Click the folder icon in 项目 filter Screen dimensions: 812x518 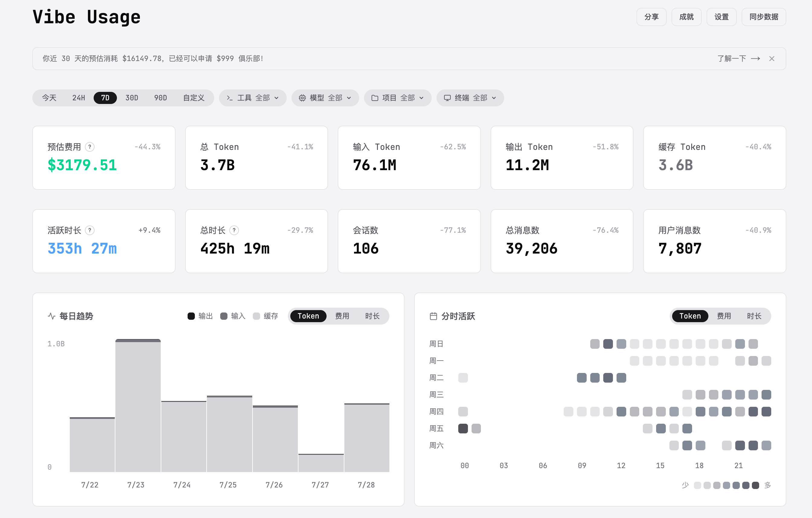[375, 98]
